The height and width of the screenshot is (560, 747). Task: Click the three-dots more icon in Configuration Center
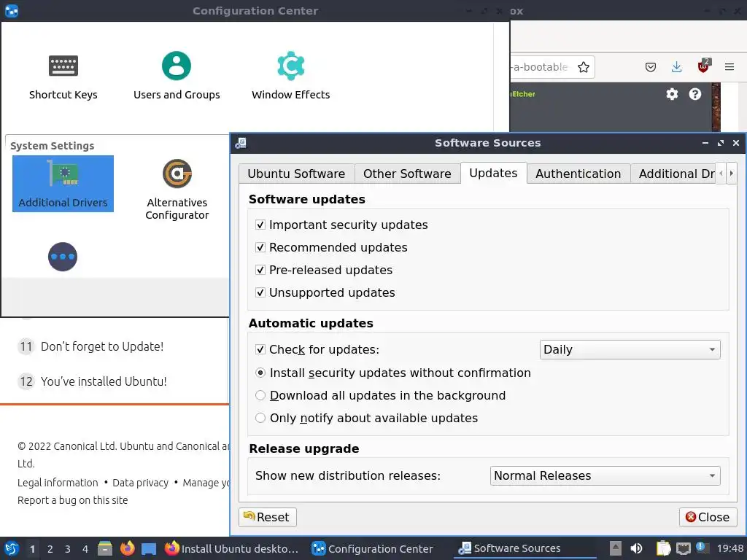(x=63, y=257)
